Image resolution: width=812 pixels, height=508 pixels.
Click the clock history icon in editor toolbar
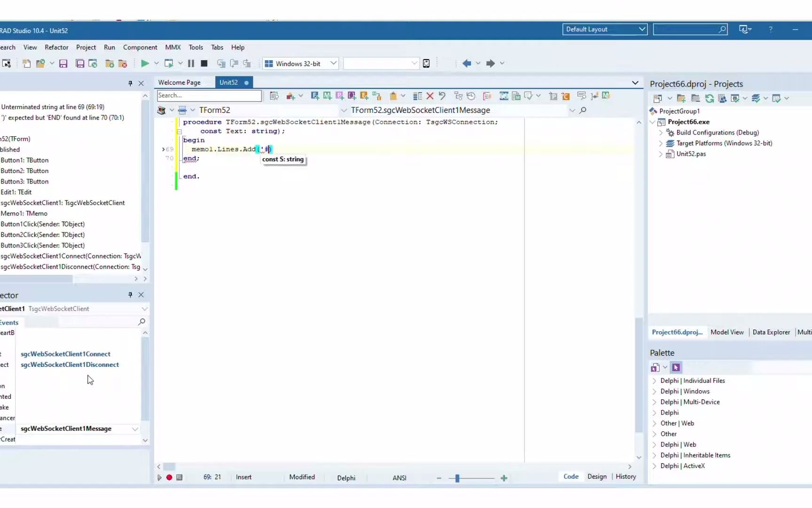tap(471, 96)
